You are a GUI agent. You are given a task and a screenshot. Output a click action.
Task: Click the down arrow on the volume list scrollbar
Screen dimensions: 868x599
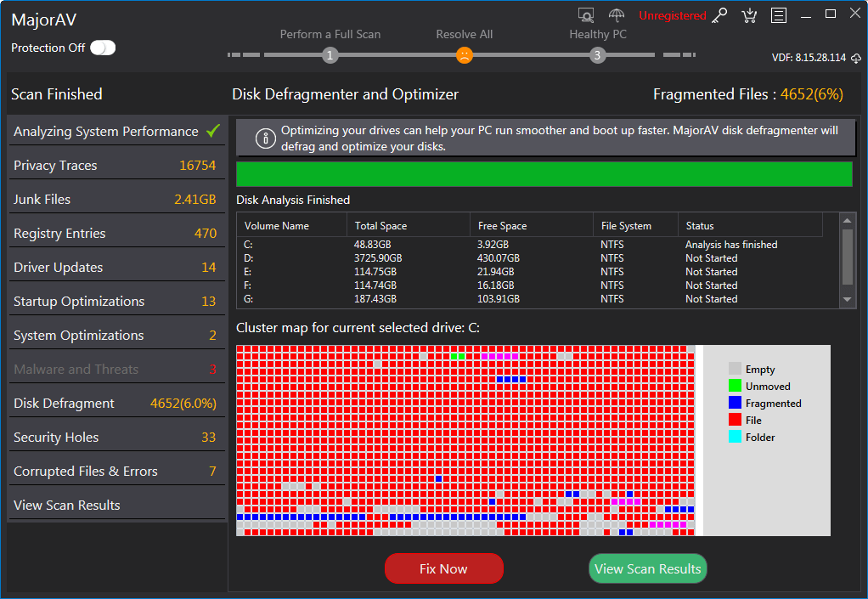(x=847, y=299)
